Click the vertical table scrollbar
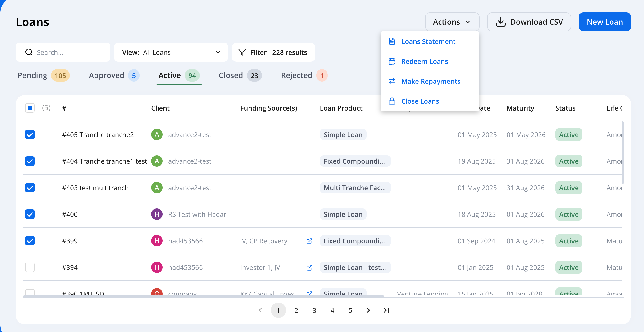 pyautogui.click(x=622, y=153)
